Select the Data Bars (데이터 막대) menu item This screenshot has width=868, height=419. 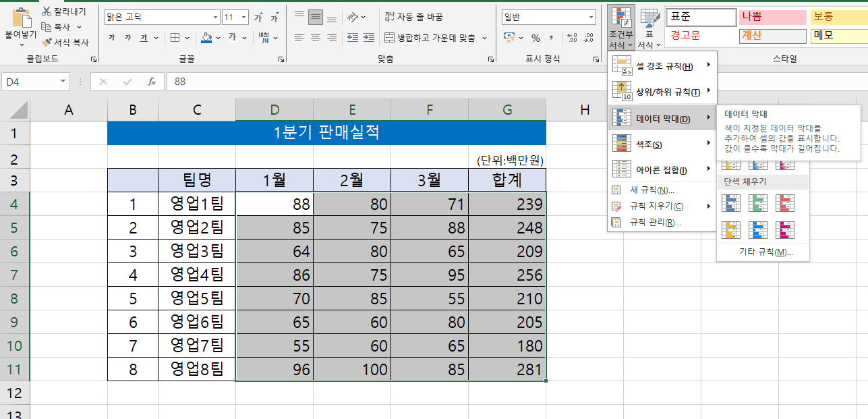point(662,119)
